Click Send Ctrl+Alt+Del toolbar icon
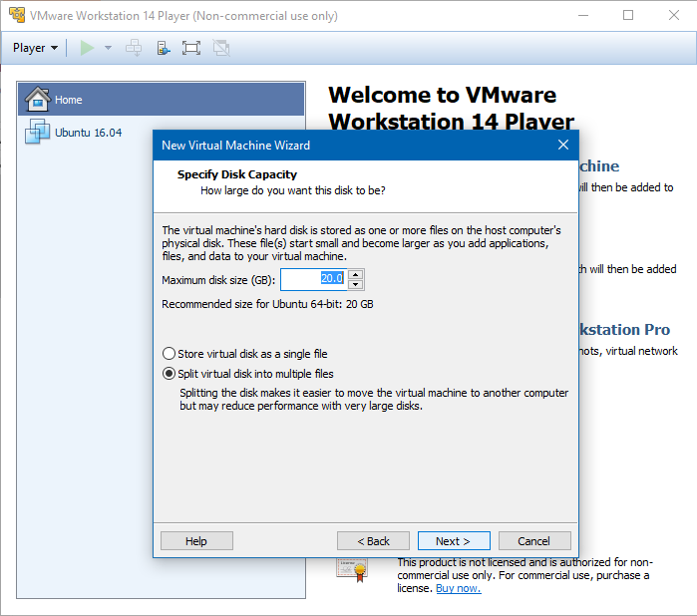The image size is (697, 616). 134,48
